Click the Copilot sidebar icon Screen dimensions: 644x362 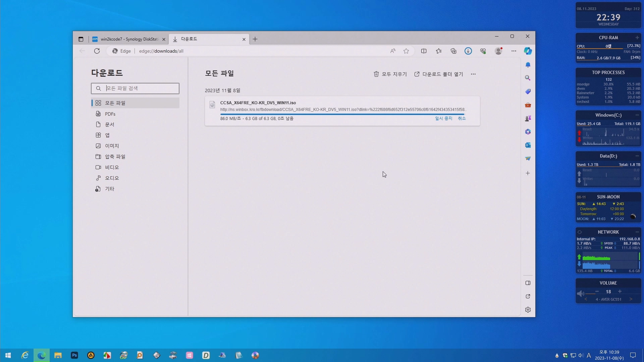tap(528, 51)
